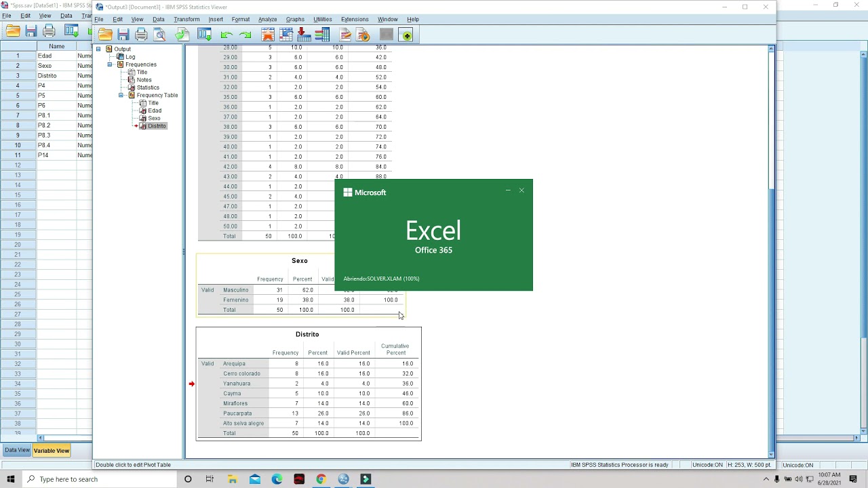This screenshot has width=868, height=488.
Task: Click the Windows search box
Action: click(97, 479)
